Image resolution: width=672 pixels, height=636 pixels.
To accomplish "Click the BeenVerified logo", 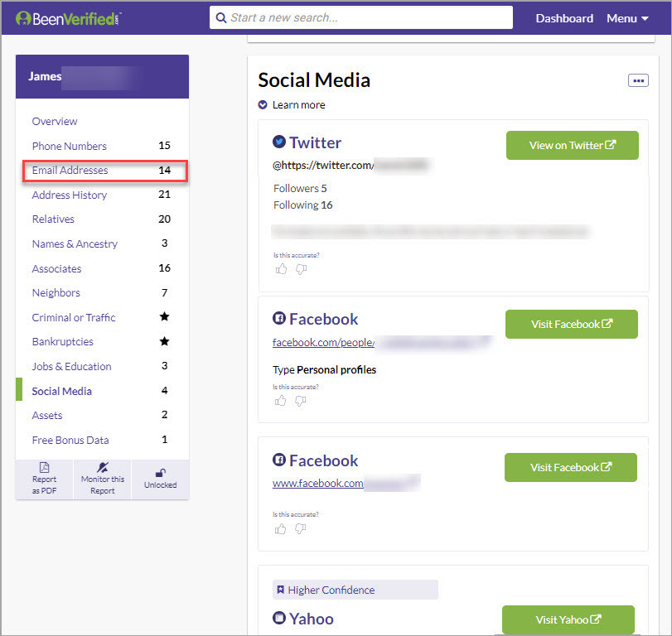I will coord(69,18).
